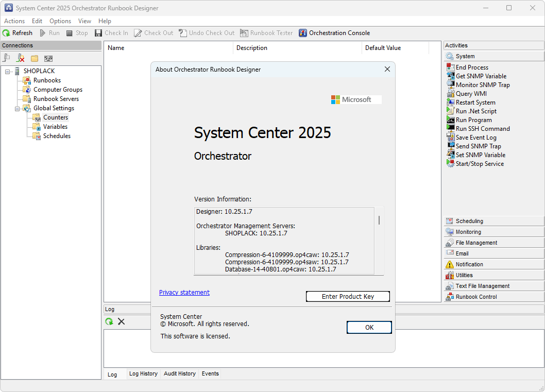Screen dimensions: 545x392
Task: Select the Send SNMP Trap activity icon
Action: coord(450,146)
